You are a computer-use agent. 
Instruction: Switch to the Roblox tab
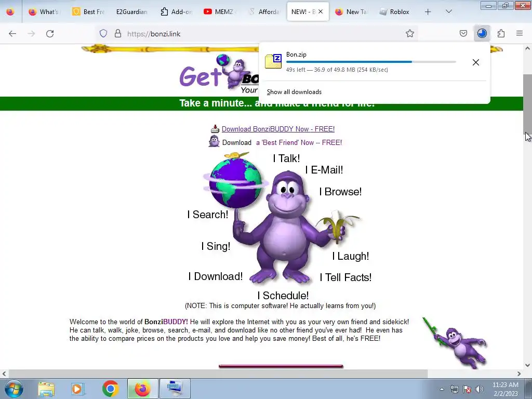tap(395, 12)
